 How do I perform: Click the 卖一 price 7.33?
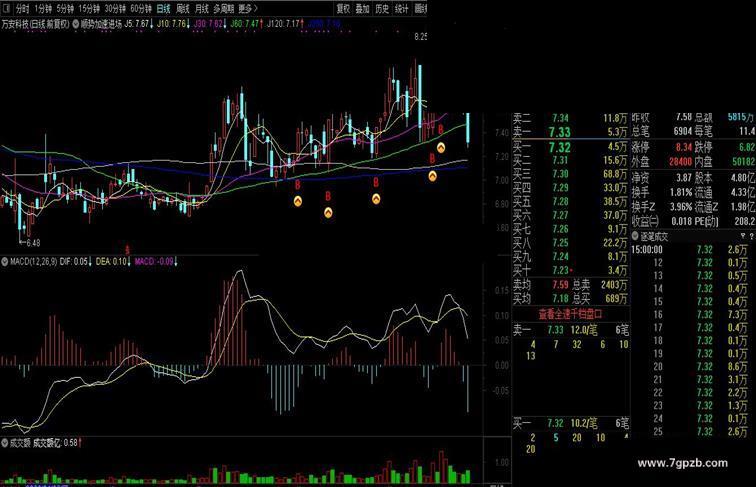(559, 132)
